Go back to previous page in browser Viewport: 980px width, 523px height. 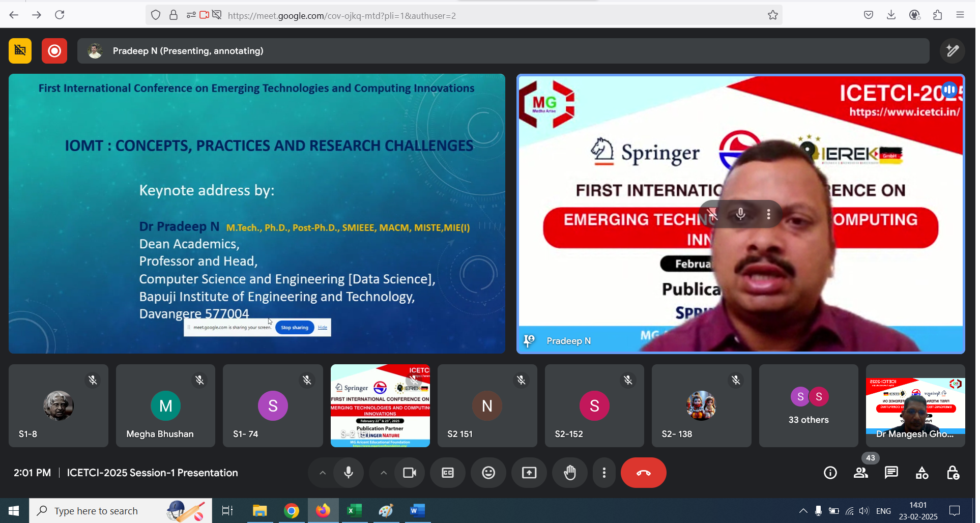point(14,15)
